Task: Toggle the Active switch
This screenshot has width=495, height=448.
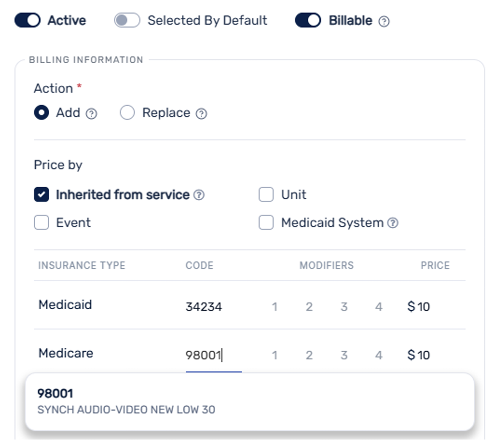Action: click(x=28, y=20)
